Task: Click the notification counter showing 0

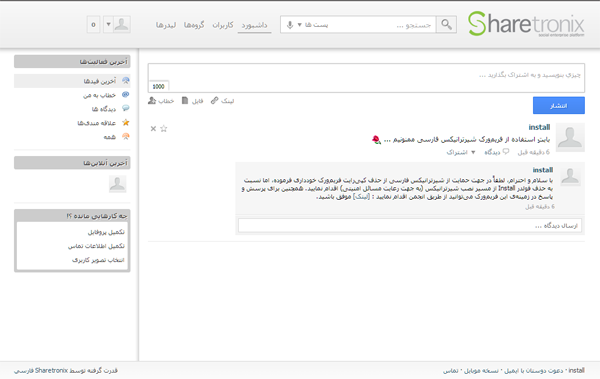Action: click(93, 25)
